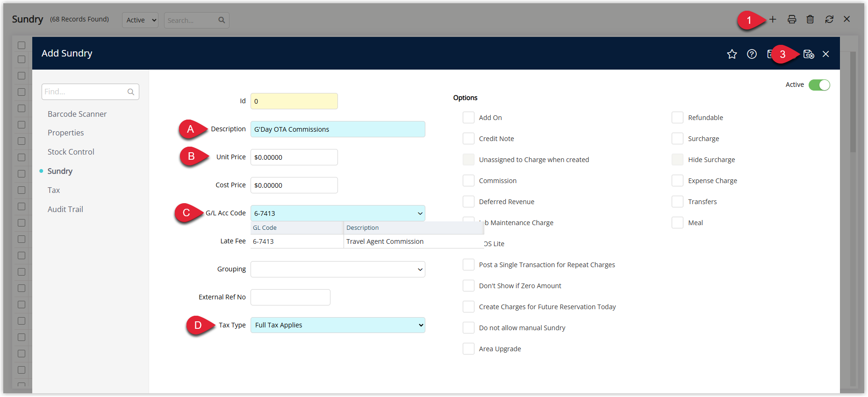Click the search magnifier in Sundry header

[222, 20]
